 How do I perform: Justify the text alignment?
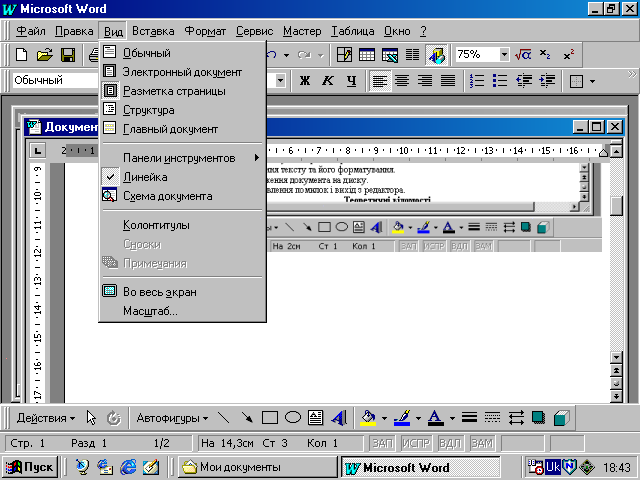448,81
